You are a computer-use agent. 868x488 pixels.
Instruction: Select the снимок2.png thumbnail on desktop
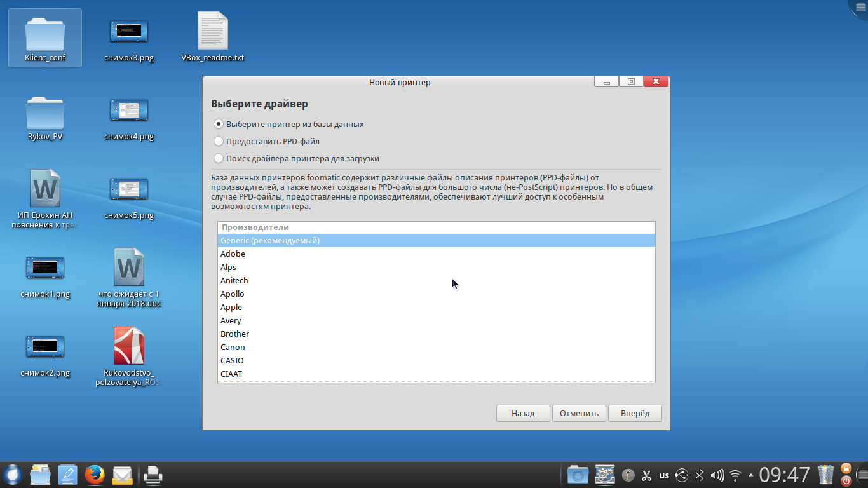coord(45,356)
